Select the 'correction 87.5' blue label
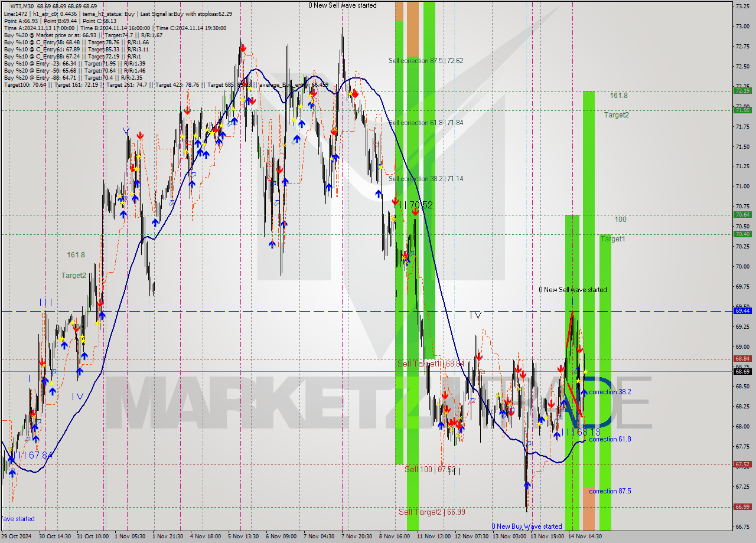Viewport: 756px width, 543px height. pyautogui.click(x=610, y=491)
